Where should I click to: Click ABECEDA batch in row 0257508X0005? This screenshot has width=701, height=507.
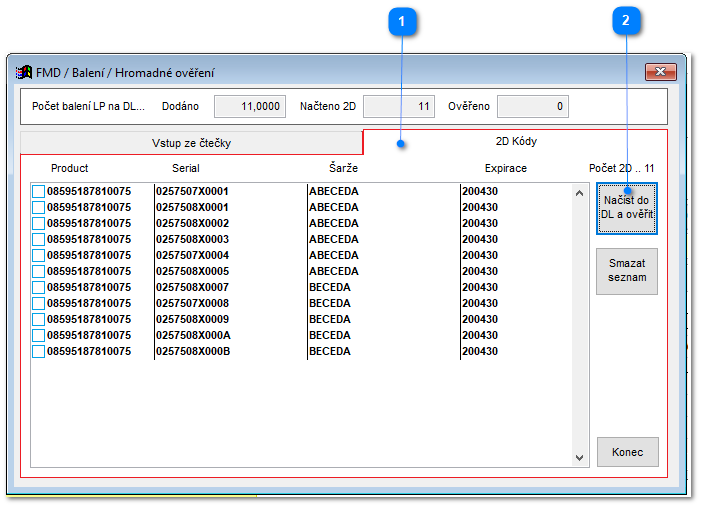[x=334, y=271]
